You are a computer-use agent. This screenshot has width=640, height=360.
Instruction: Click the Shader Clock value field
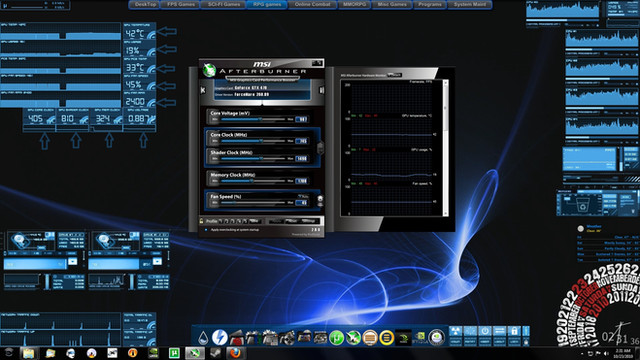[302, 158]
